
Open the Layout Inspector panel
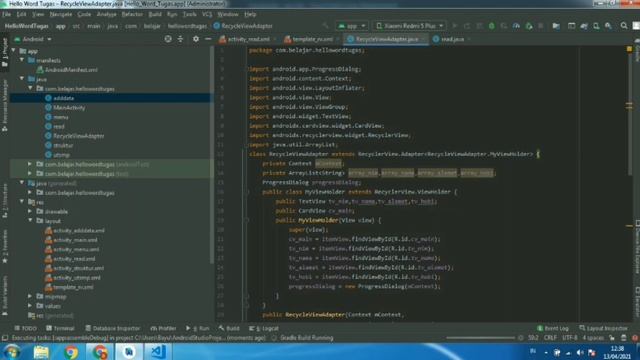[x=603, y=329]
